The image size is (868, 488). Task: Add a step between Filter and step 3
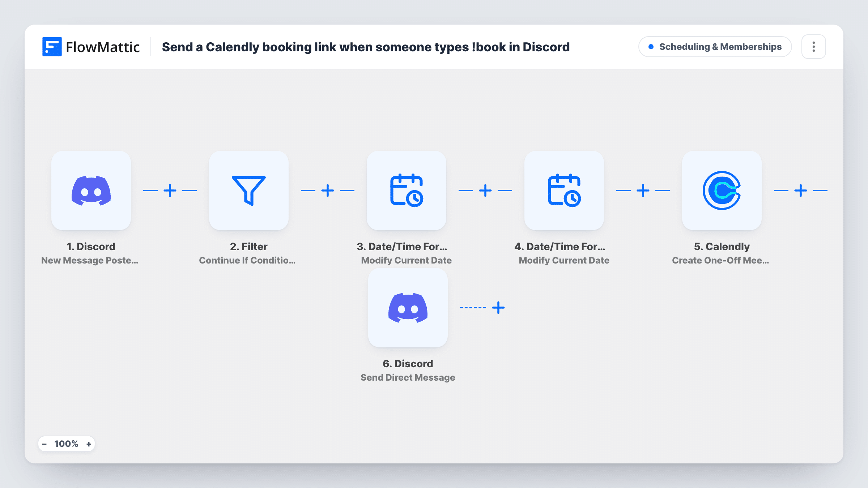click(328, 191)
